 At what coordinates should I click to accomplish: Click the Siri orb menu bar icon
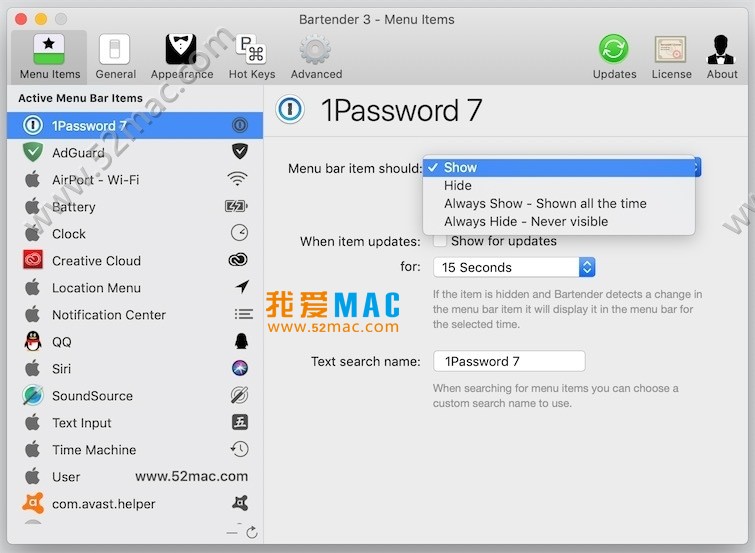click(240, 368)
